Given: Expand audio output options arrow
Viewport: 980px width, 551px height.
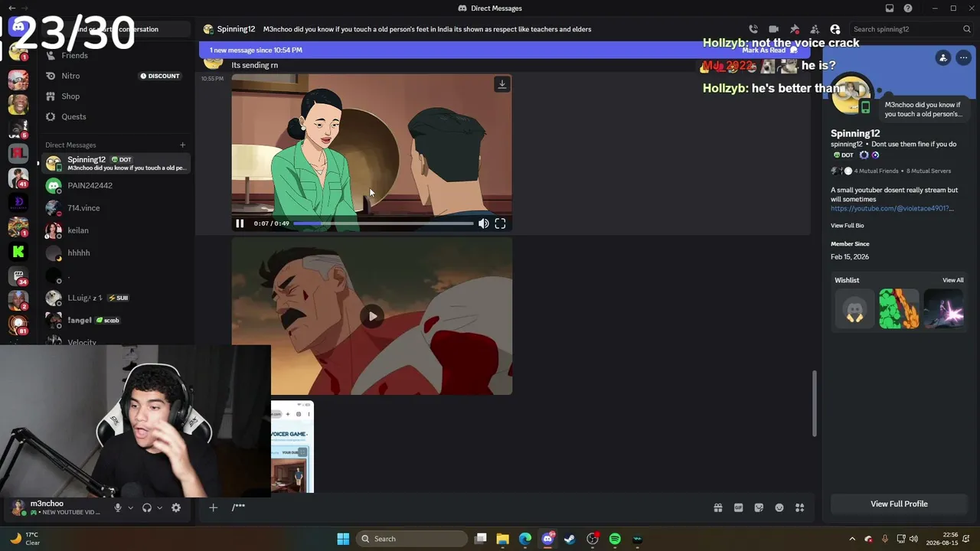Looking at the screenshot, I should click(159, 507).
